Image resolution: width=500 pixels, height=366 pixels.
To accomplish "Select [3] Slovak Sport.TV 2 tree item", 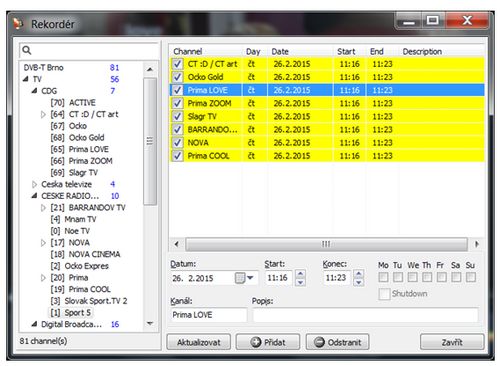I will point(89,301).
